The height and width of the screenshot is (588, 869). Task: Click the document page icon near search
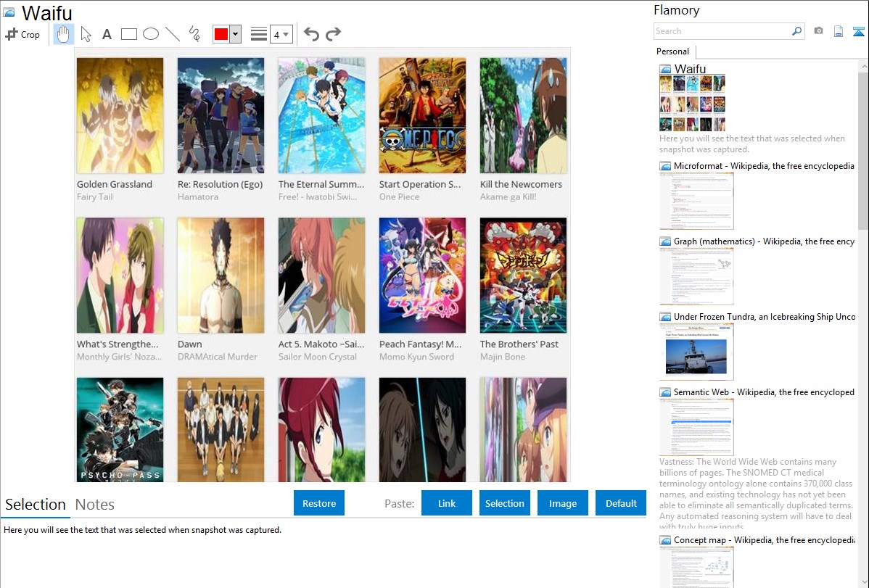pos(839,31)
